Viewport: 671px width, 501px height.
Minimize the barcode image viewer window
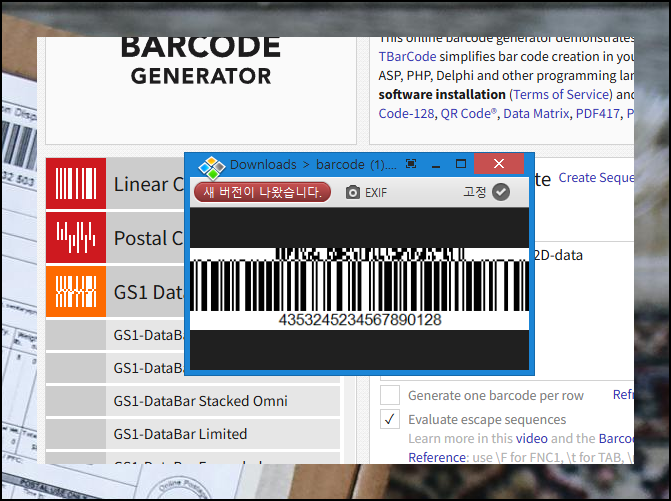click(x=436, y=164)
